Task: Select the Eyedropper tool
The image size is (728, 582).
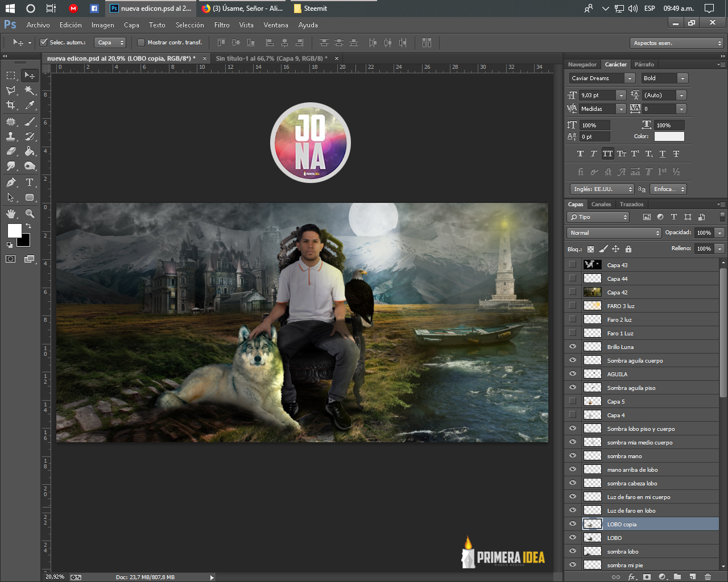Action: coord(30,105)
